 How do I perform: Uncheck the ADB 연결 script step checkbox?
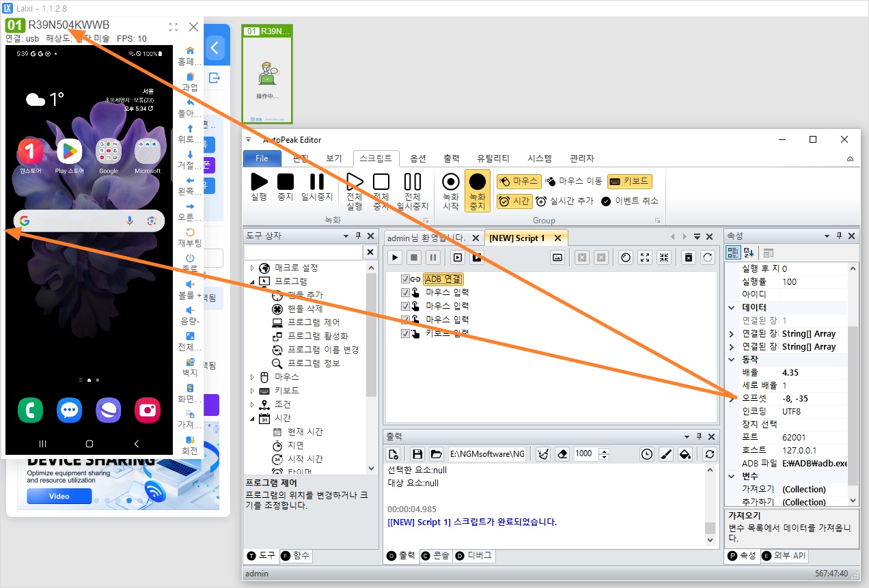pyautogui.click(x=405, y=279)
